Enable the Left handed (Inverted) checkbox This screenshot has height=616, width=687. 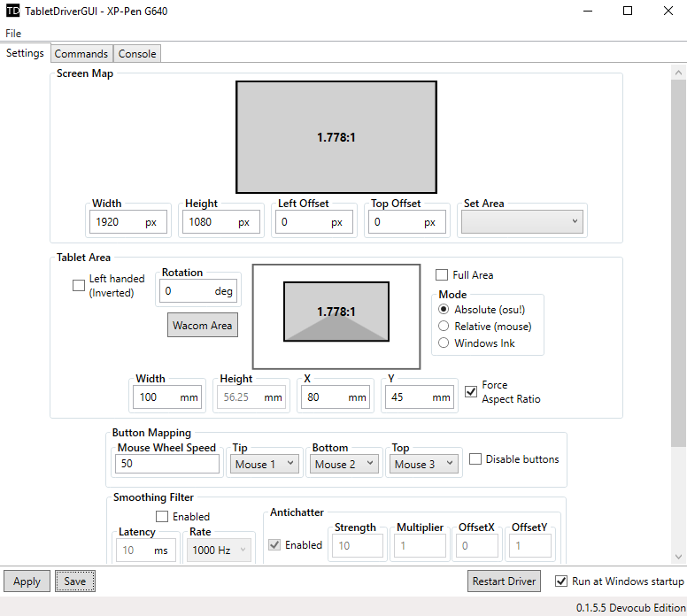[x=79, y=285]
